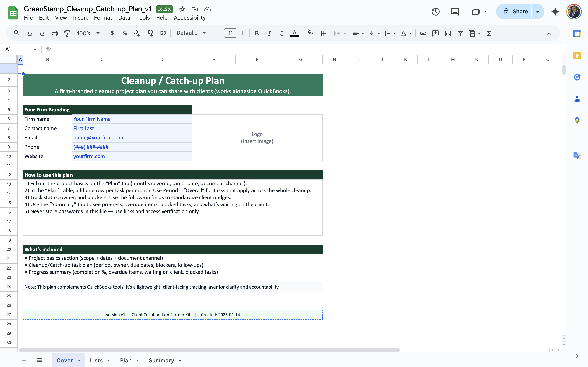Open the font selection dropdown

click(x=191, y=33)
